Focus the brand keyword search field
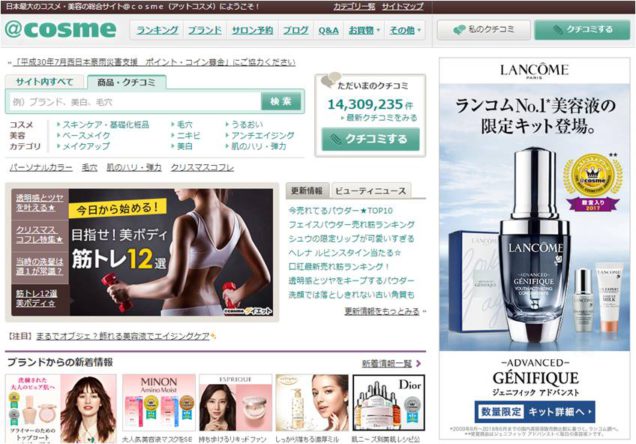Viewport: 636px width, 444px height. 134,102
